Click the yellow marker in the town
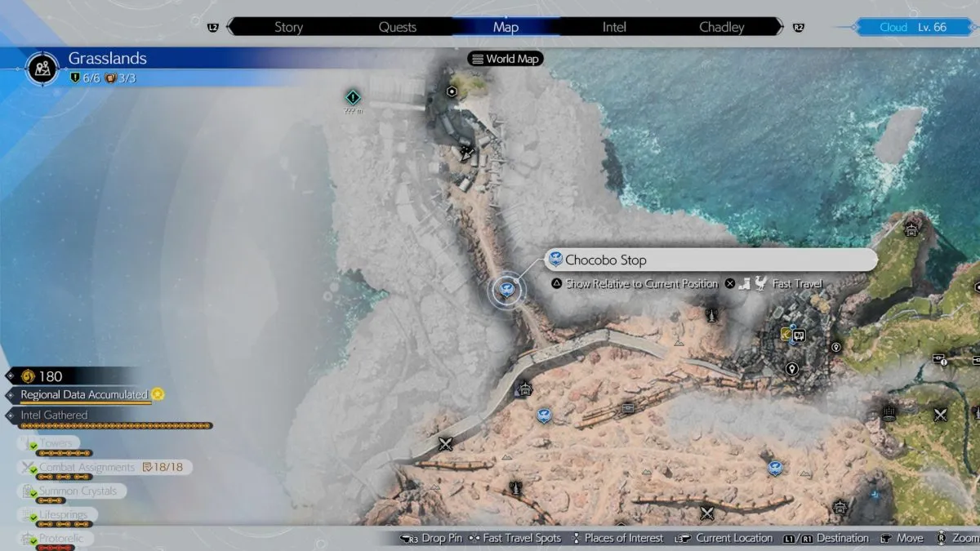Screen dimensions: 980x551 [x=786, y=333]
